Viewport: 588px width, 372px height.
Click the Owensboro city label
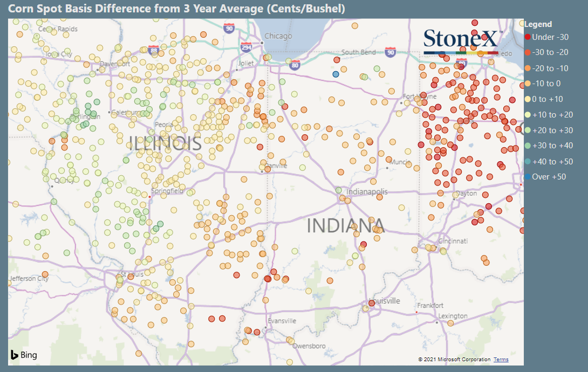click(x=309, y=346)
